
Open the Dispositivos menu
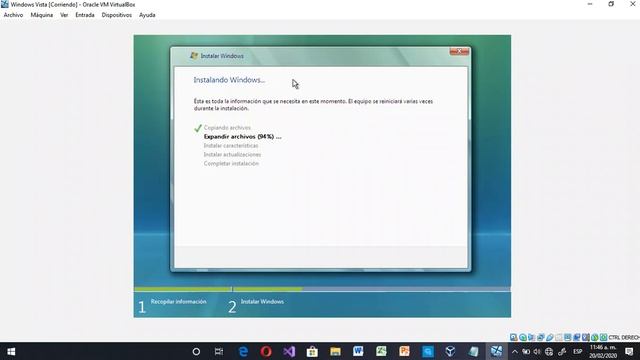(x=117, y=15)
